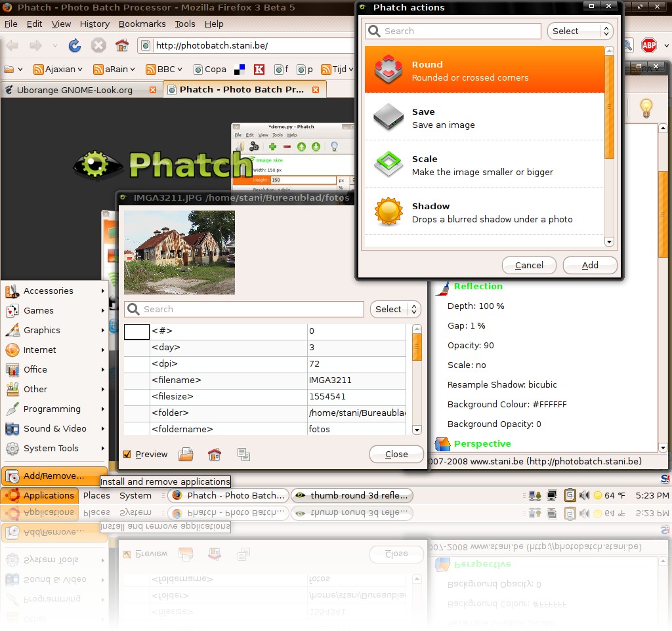
Task: Expand the BBC bookmark folder
Action: click(x=164, y=70)
